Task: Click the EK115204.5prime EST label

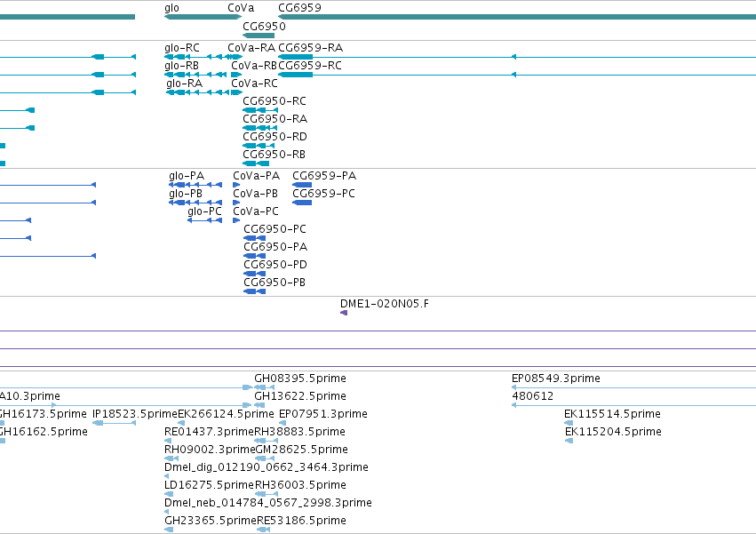Action: point(613,432)
